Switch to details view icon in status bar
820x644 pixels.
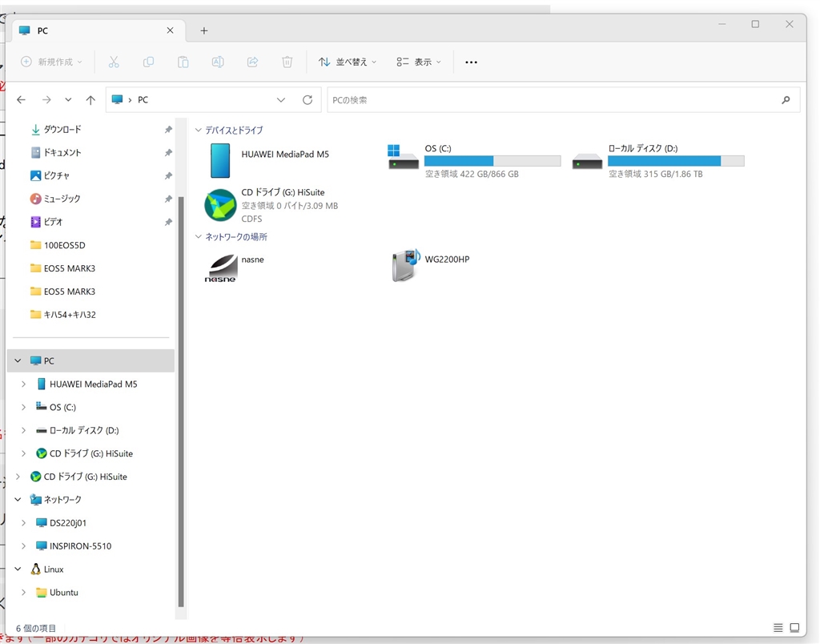778,628
